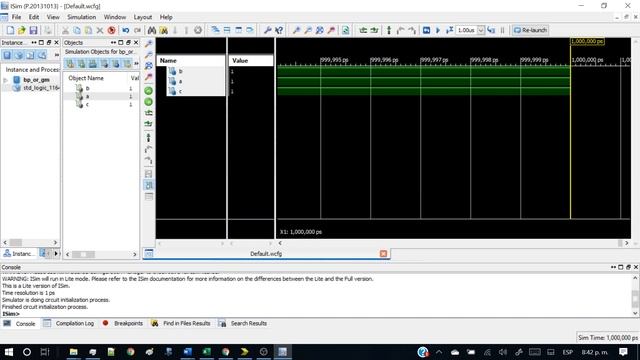
Task: Click the Restart simulation toolbar icon
Action: (427, 30)
